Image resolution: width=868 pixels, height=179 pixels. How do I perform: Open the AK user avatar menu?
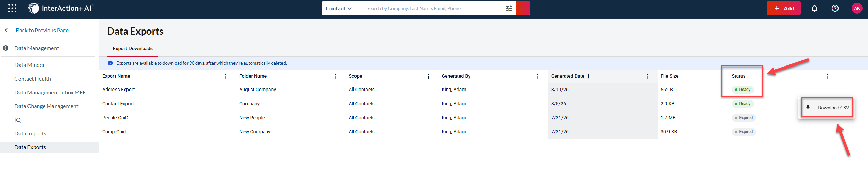click(857, 8)
